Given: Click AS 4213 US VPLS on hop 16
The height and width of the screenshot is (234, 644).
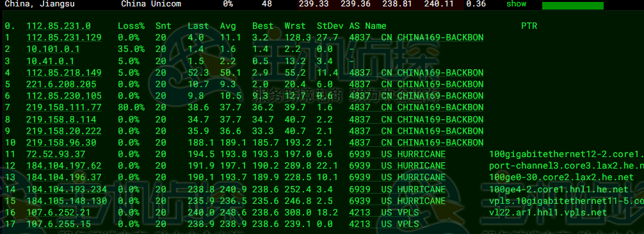Looking at the screenshot, I should (384, 213).
